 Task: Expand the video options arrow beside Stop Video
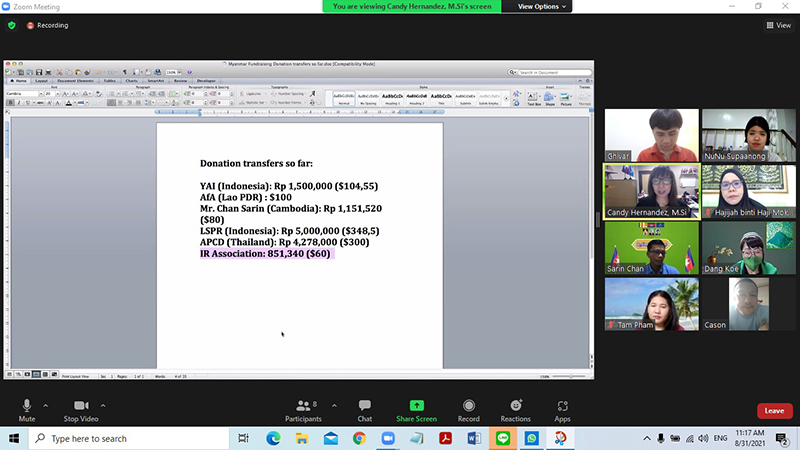point(103,406)
